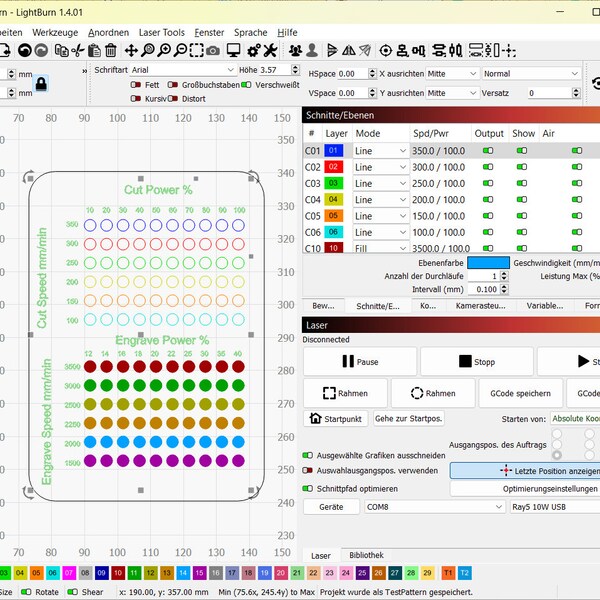Open the Starten von dropdown
The width and height of the screenshot is (600, 600).
575,419
